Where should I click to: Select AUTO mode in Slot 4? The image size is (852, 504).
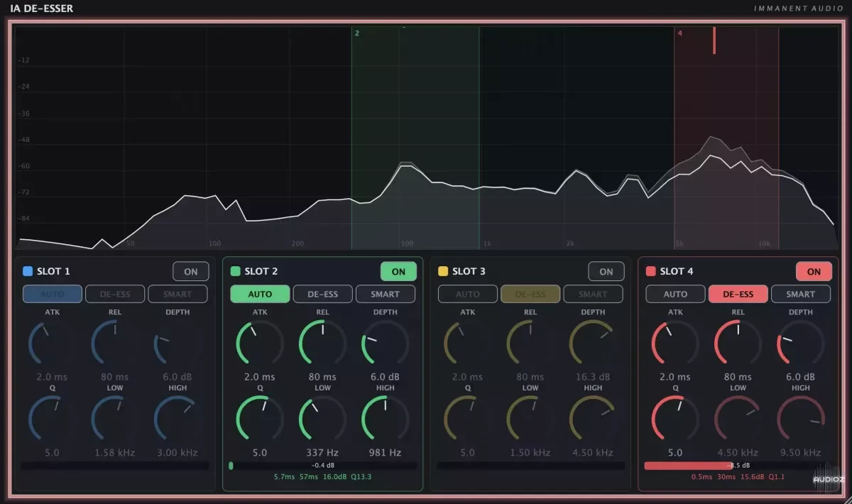click(x=675, y=294)
